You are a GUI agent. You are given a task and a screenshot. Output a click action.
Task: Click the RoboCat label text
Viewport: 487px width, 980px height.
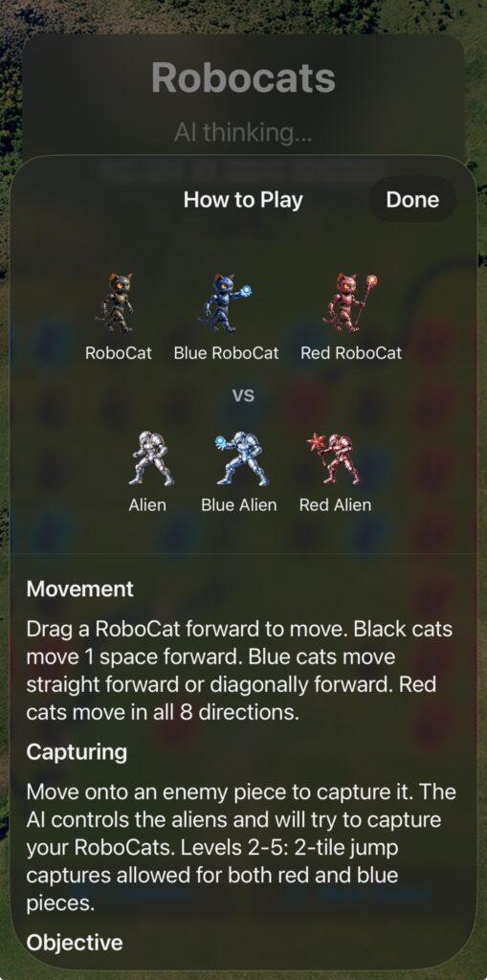[x=118, y=353]
